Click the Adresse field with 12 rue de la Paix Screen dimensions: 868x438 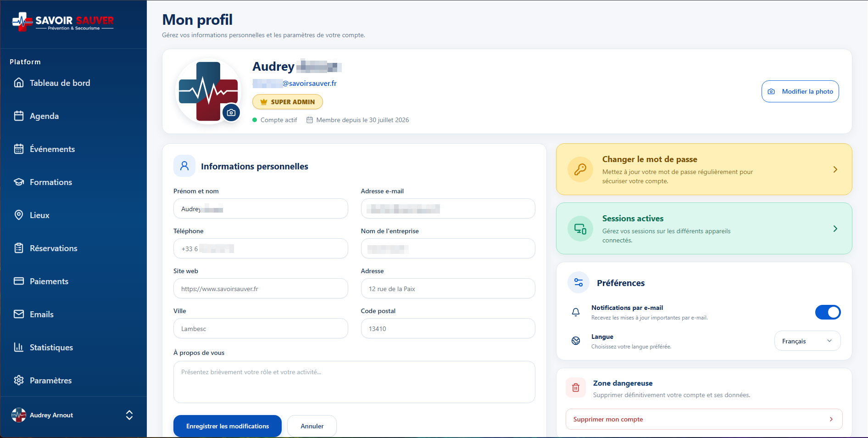click(x=448, y=288)
